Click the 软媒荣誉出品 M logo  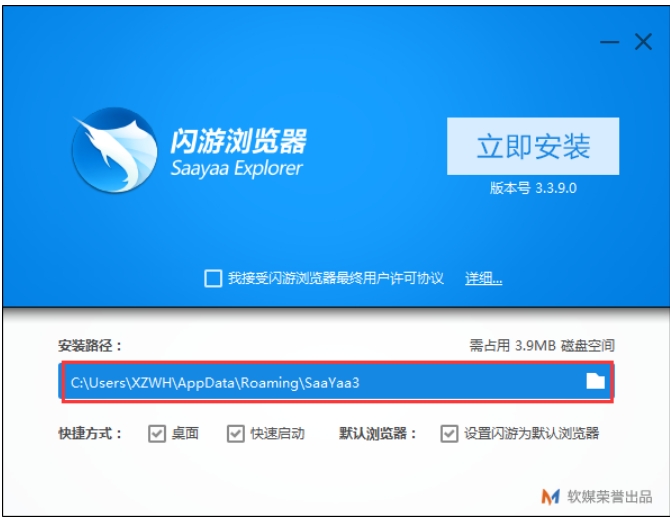tap(550, 496)
